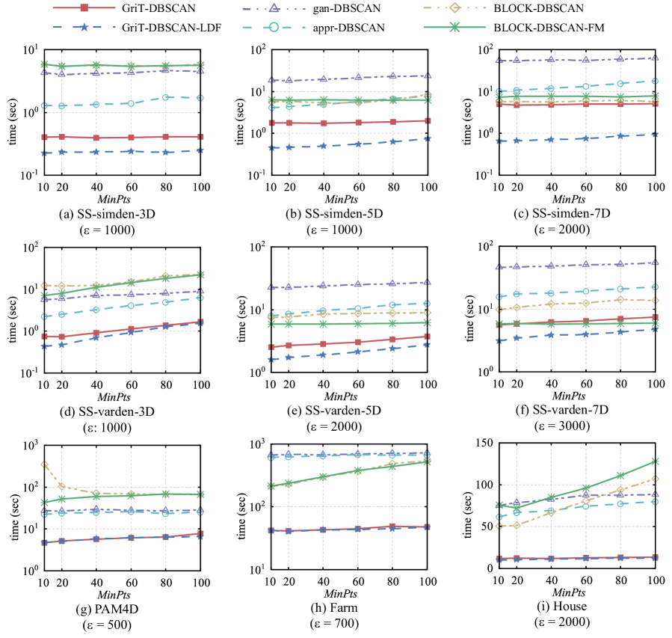Click the blue star GriT-DBSCAN-LDF legend marker
Viewport: 672px width, 638px height.
(x=84, y=28)
